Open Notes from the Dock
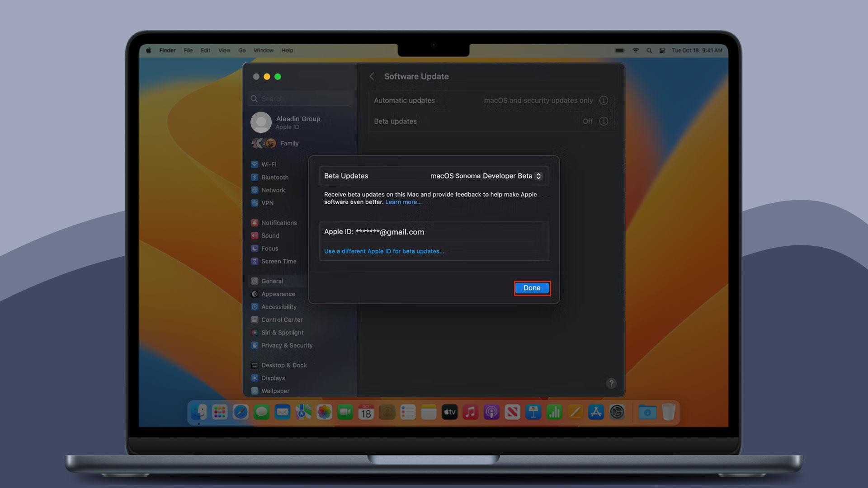 (429, 412)
